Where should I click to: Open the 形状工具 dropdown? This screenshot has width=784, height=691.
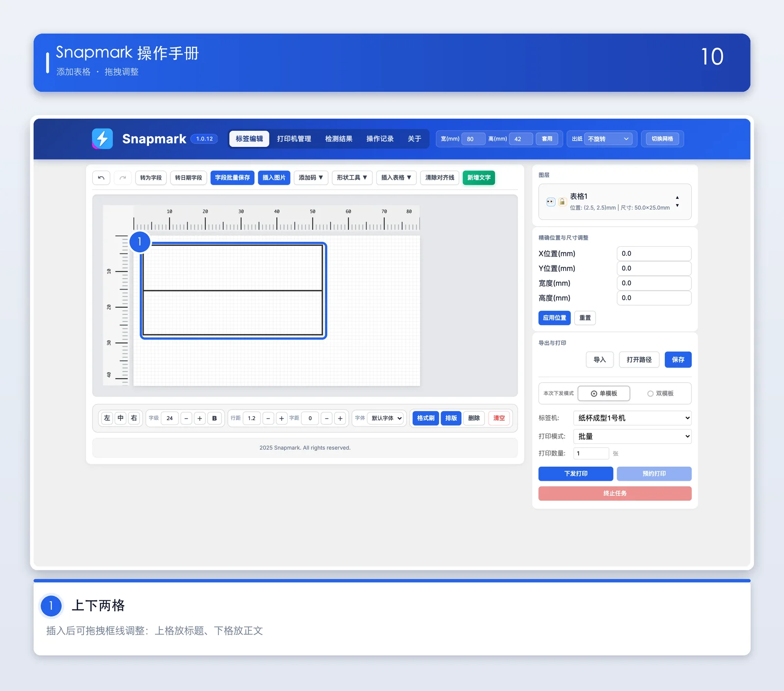pos(352,178)
